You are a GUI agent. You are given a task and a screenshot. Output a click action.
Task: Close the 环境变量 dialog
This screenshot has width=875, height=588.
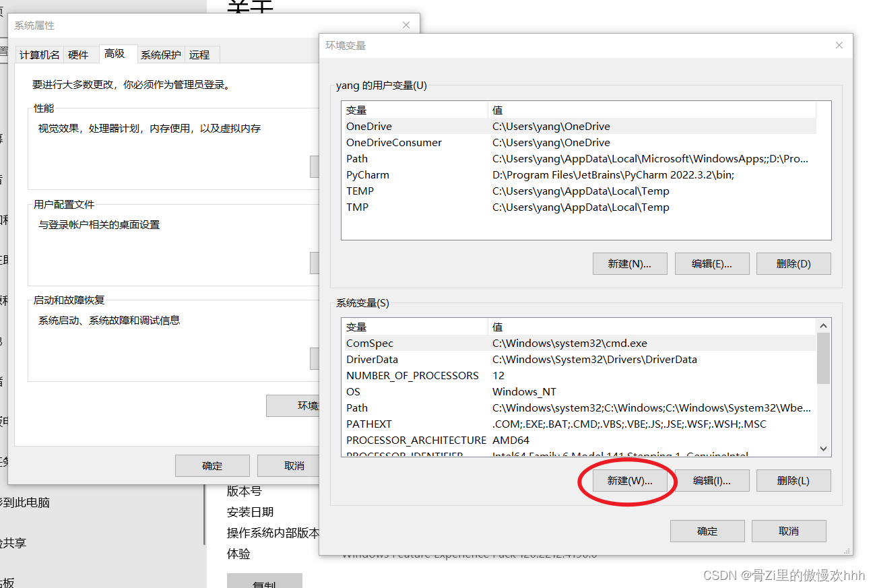[839, 45]
